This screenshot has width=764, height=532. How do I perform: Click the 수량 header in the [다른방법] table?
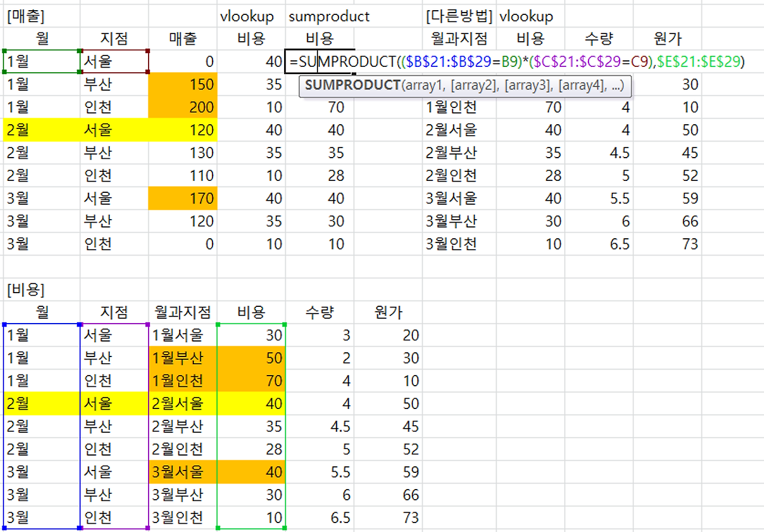(x=599, y=39)
